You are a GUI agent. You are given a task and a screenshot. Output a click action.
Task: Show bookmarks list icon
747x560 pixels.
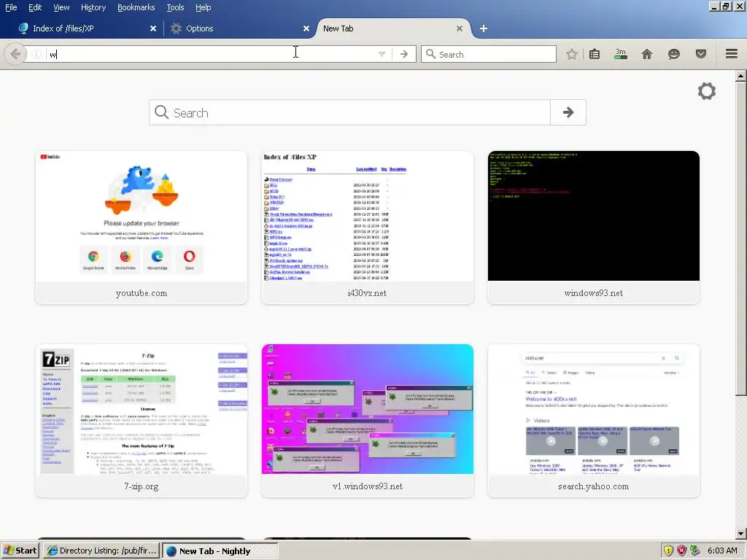coord(594,54)
